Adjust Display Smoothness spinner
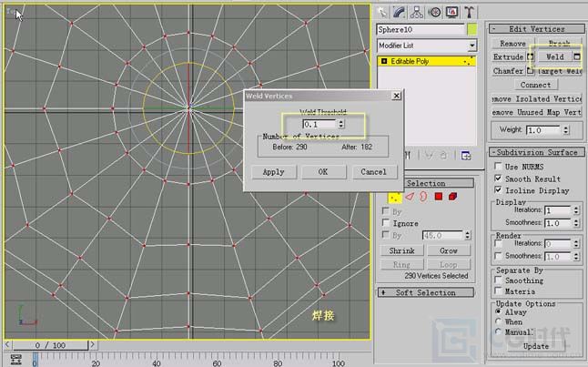Viewport: 588px width, 367px height. tap(576, 223)
